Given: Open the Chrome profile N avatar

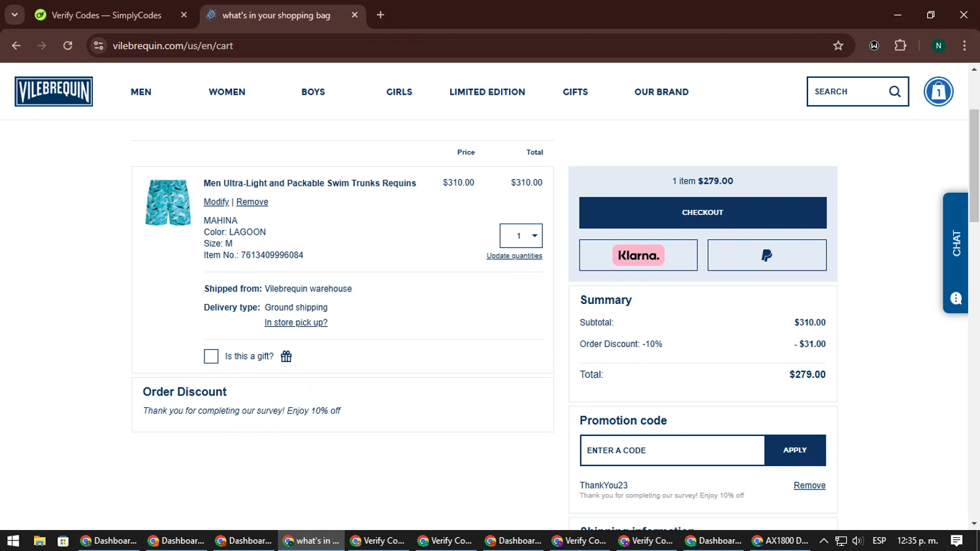Looking at the screenshot, I should coord(938,46).
